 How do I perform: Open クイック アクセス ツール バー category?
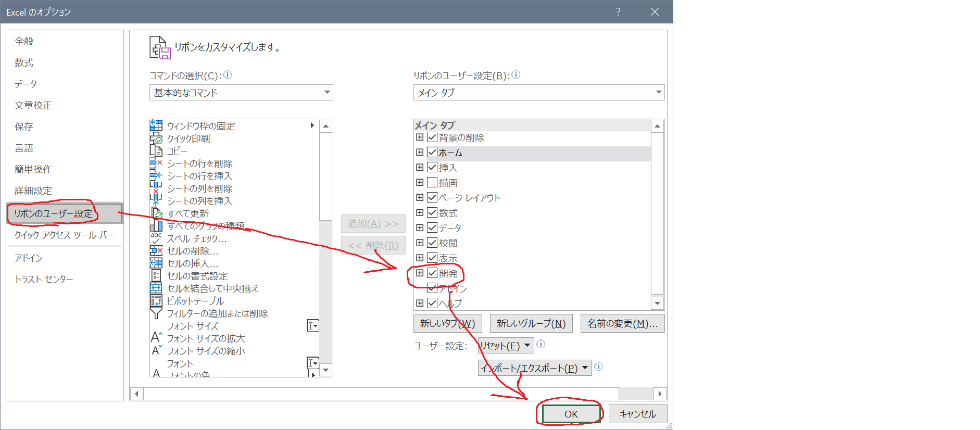[65, 235]
